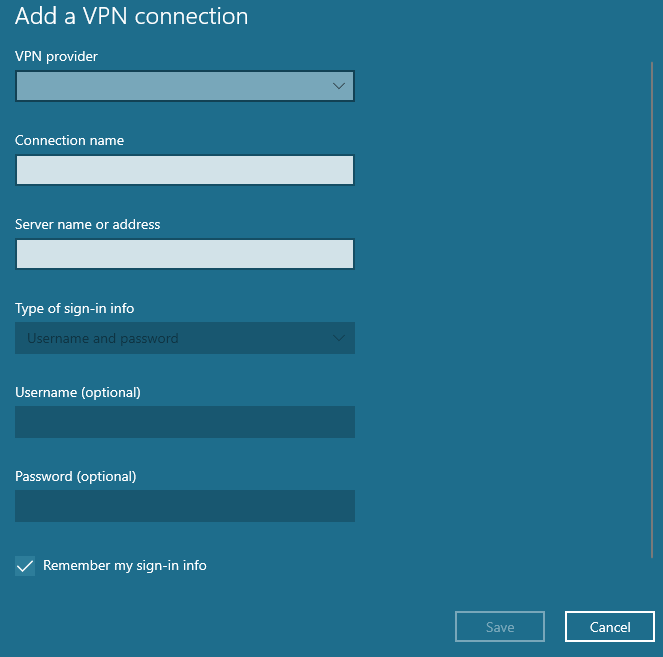This screenshot has height=657, width=663.
Task: Click the 'Remember my sign-in info' label text
Action: click(124, 566)
